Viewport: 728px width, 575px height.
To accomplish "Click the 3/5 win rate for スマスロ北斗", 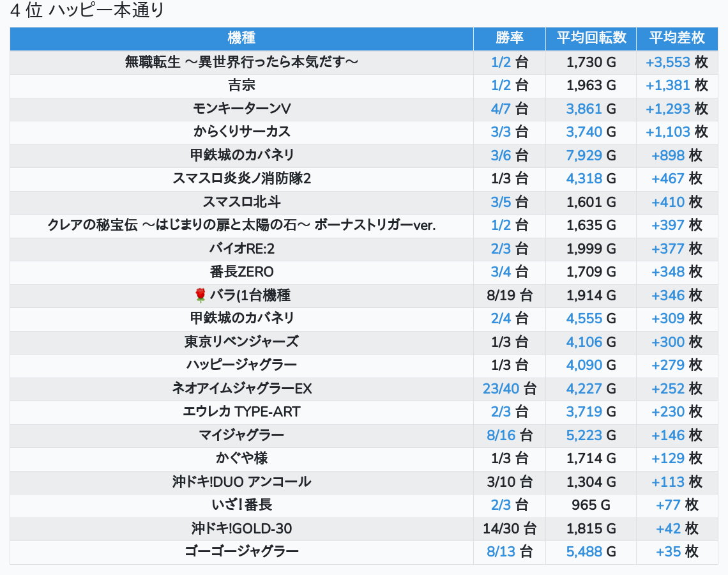I will (501, 202).
